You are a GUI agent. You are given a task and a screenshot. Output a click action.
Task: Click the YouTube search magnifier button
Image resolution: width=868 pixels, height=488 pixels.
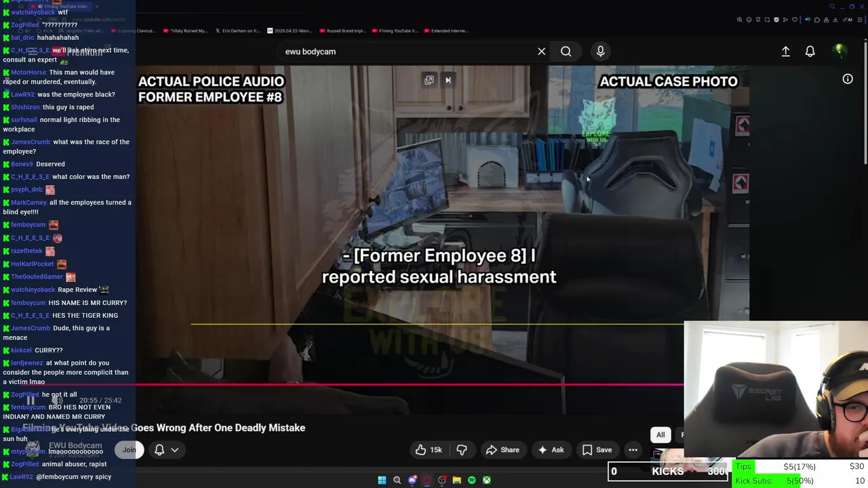click(x=566, y=52)
